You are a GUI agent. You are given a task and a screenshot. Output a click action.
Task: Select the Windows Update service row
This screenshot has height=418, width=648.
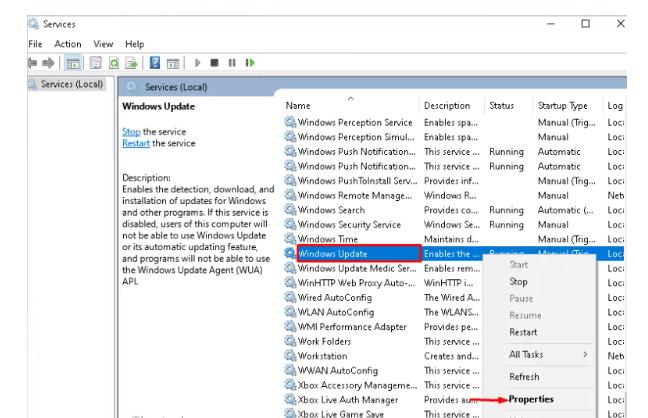pos(453,253)
